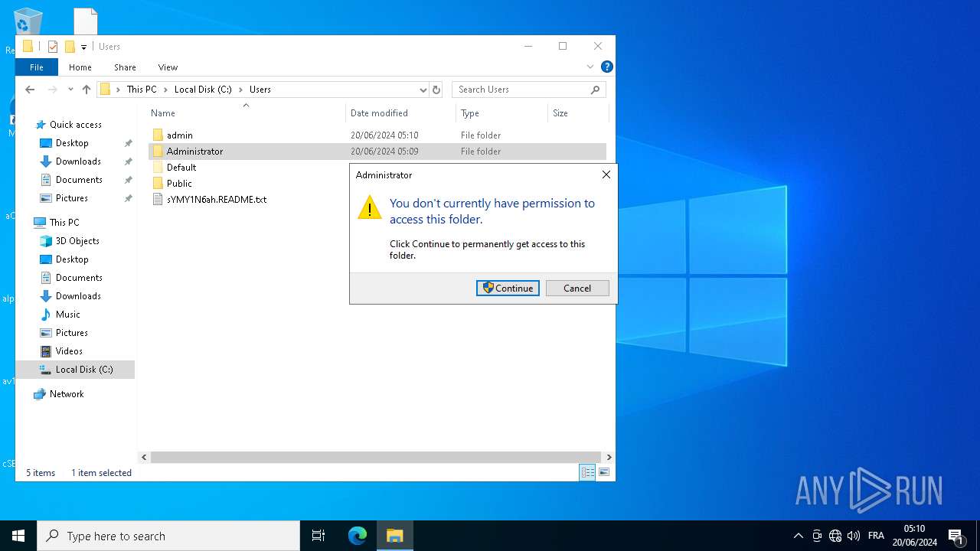The width and height of the screenshot is (980, 551).
Task: Go up one folder level
Action: [x=87, y=90]
